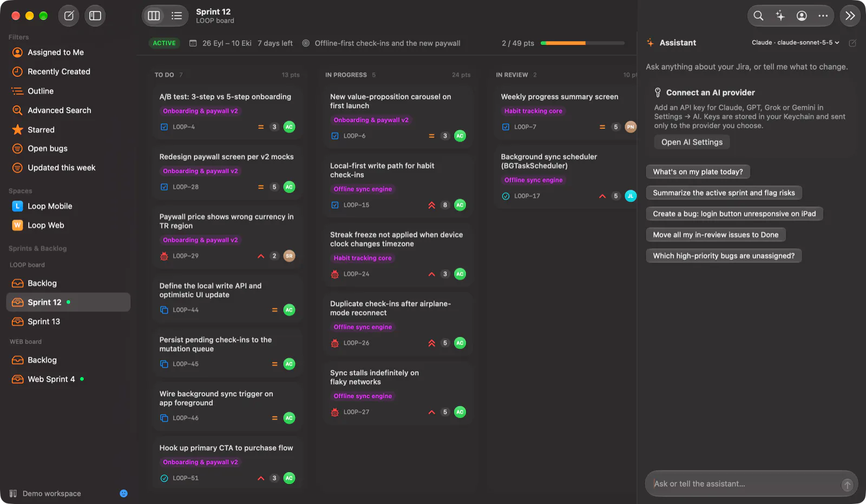Select the Loop Web space

[x=68, y=226]
